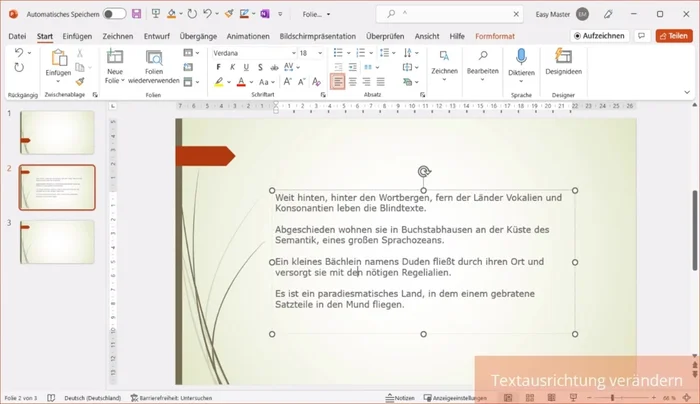Click the font color red A swatch
Viewport: 700px width, 404px height.
(x=241, y=81)
